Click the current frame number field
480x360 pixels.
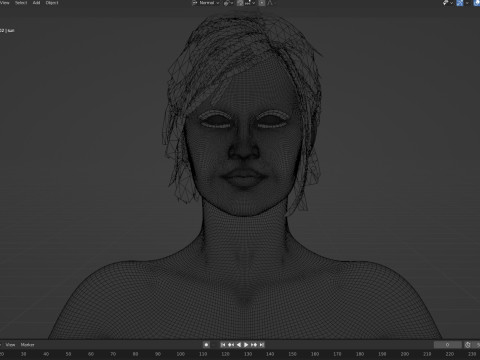click(448, 345)
